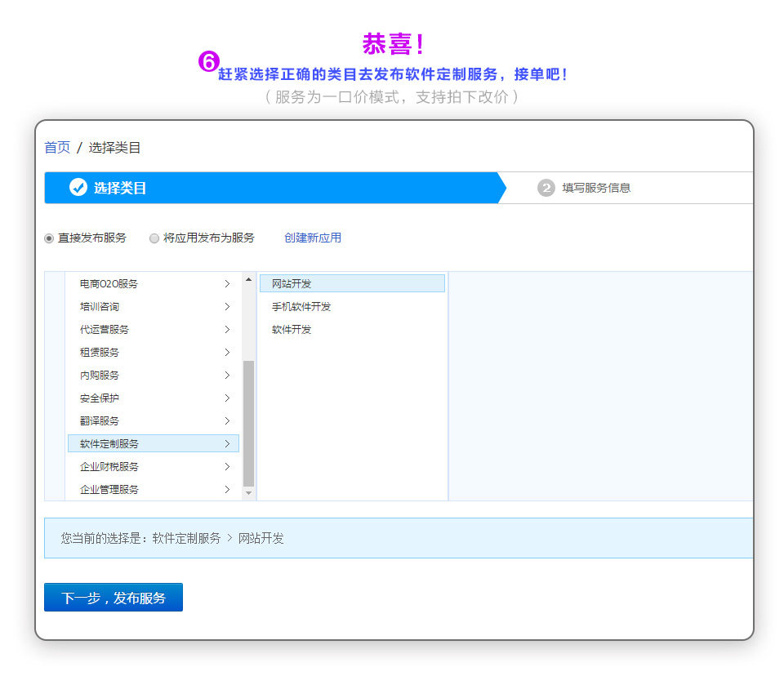This screenshot has width=784, height=676.
Task: Click the scrollbar up arrow in category list
Action: point(248,279)
